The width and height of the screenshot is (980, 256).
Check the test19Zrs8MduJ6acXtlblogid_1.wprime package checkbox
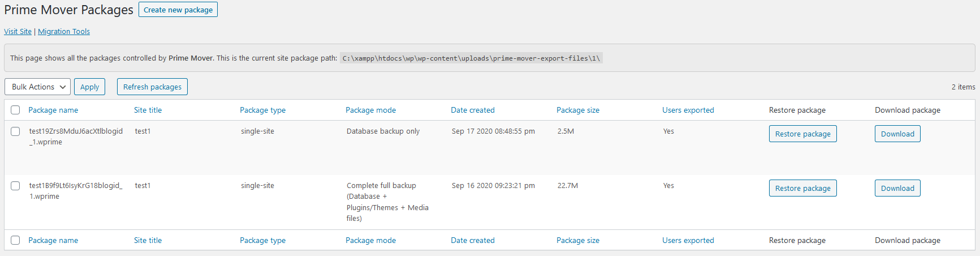pos(15,131)
